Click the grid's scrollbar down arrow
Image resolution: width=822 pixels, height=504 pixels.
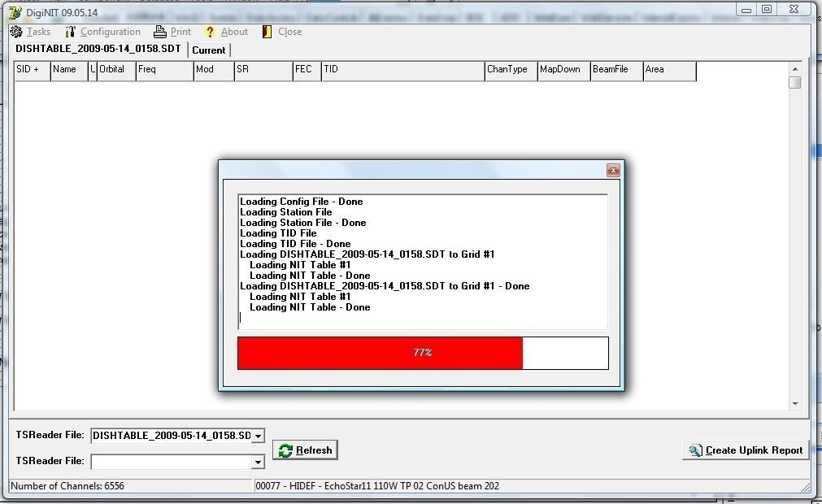click(x=795, y=404)
